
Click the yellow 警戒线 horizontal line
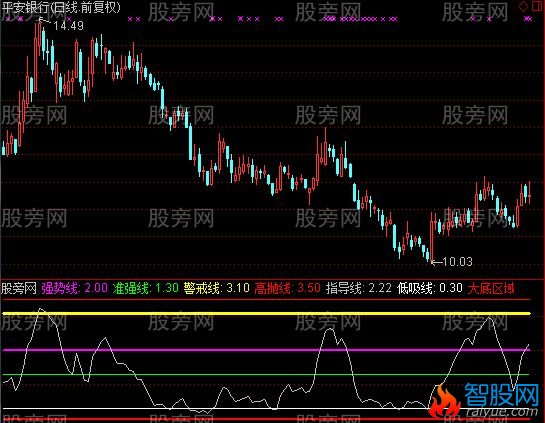click(x=266, y=314)
